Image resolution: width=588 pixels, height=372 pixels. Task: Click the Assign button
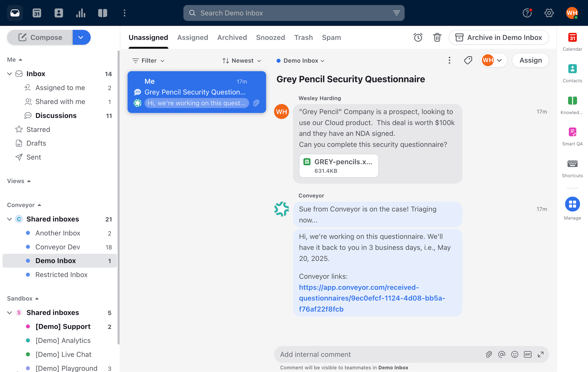[530, 60]
